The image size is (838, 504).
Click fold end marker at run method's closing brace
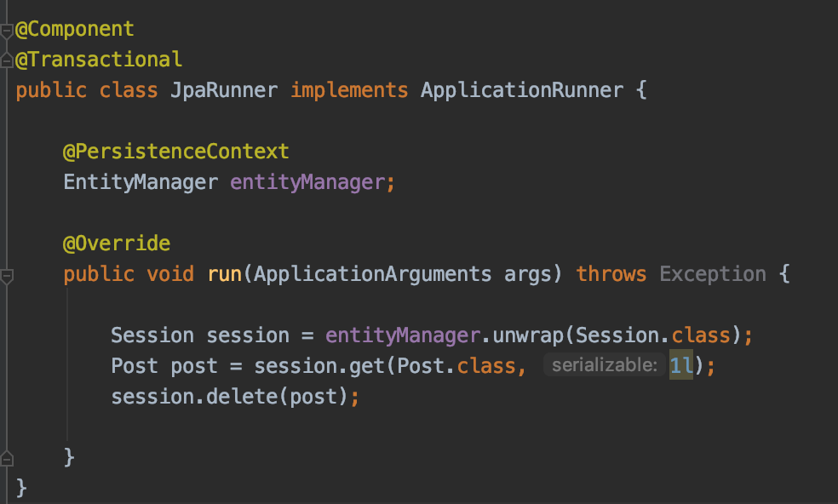(x=7, y=459)
